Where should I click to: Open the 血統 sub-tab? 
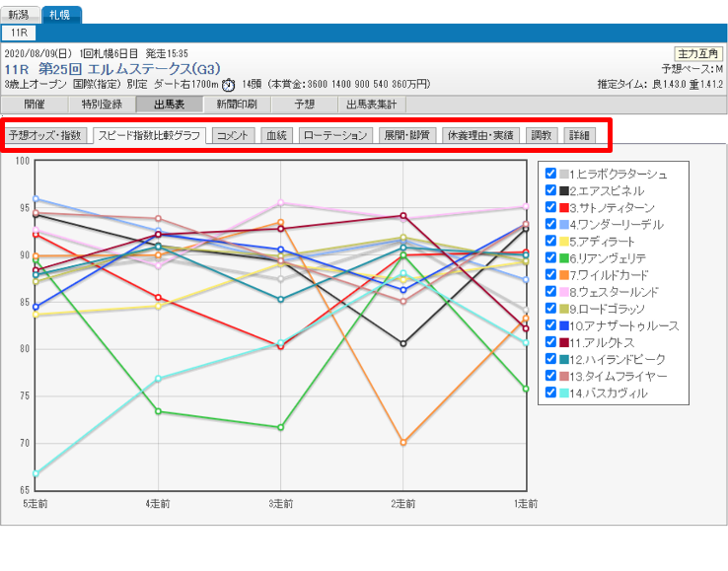[277, 135]
